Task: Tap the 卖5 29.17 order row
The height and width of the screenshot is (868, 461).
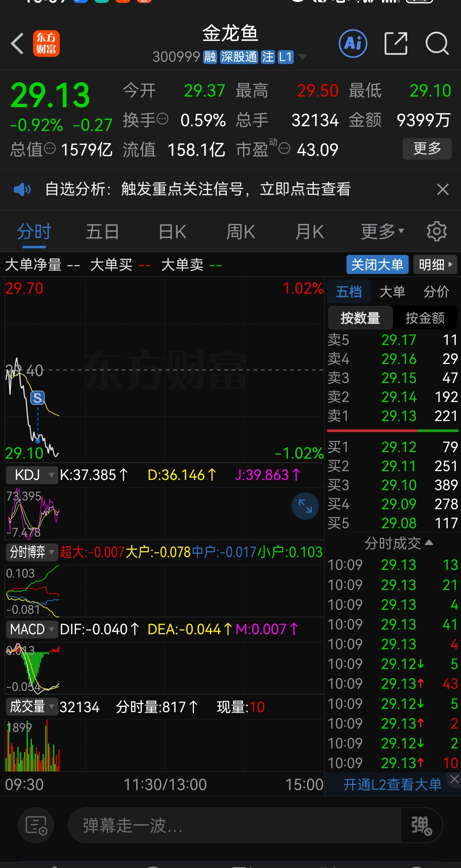Action: click(393, 340)
